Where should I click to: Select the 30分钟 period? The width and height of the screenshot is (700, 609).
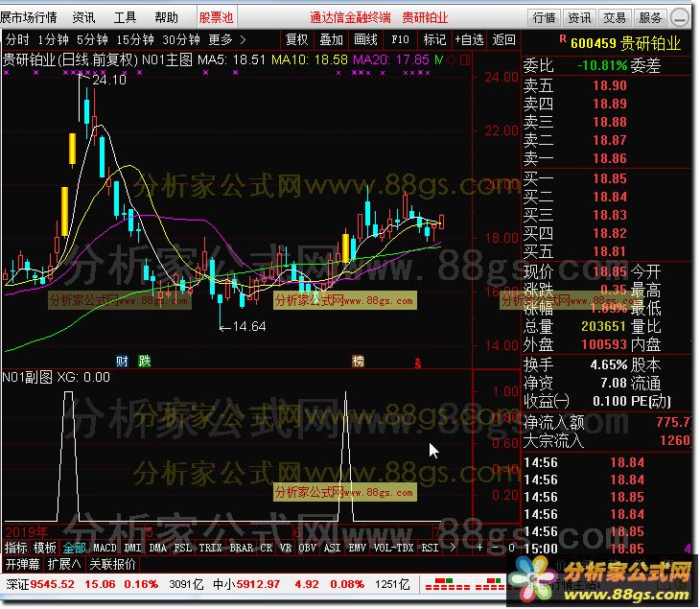tap(181, 39)
